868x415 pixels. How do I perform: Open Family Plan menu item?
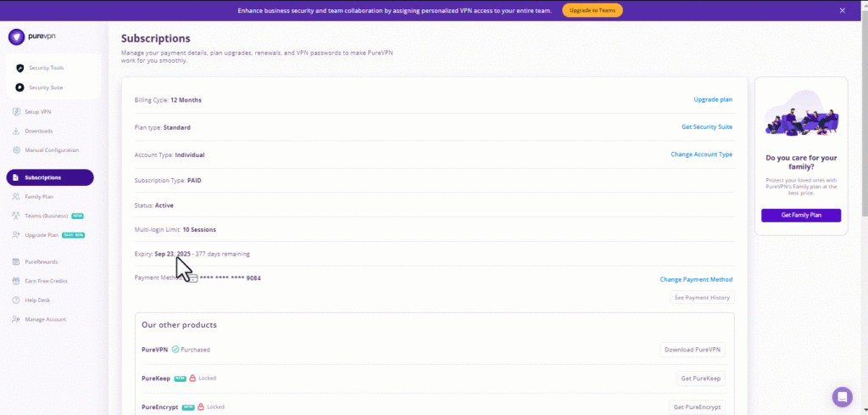(39, 196)
